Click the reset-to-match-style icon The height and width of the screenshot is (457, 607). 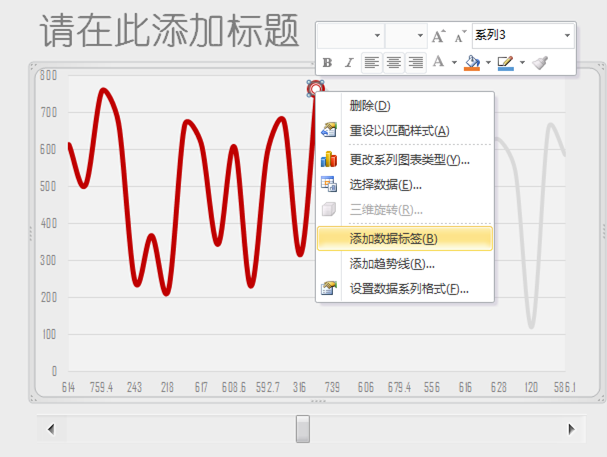(x=329, y=130)
